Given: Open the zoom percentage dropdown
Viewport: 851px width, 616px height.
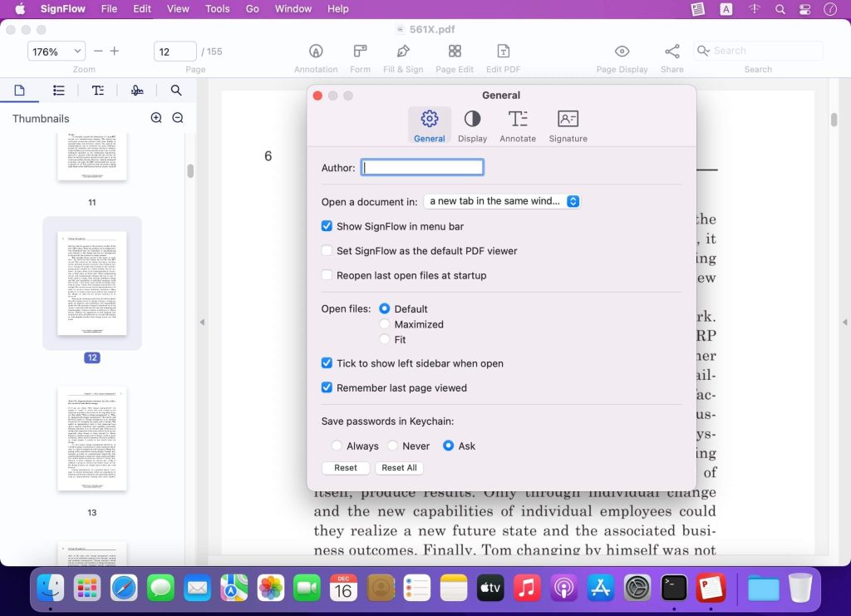Looking at the screenshot, I should (55, 51).
